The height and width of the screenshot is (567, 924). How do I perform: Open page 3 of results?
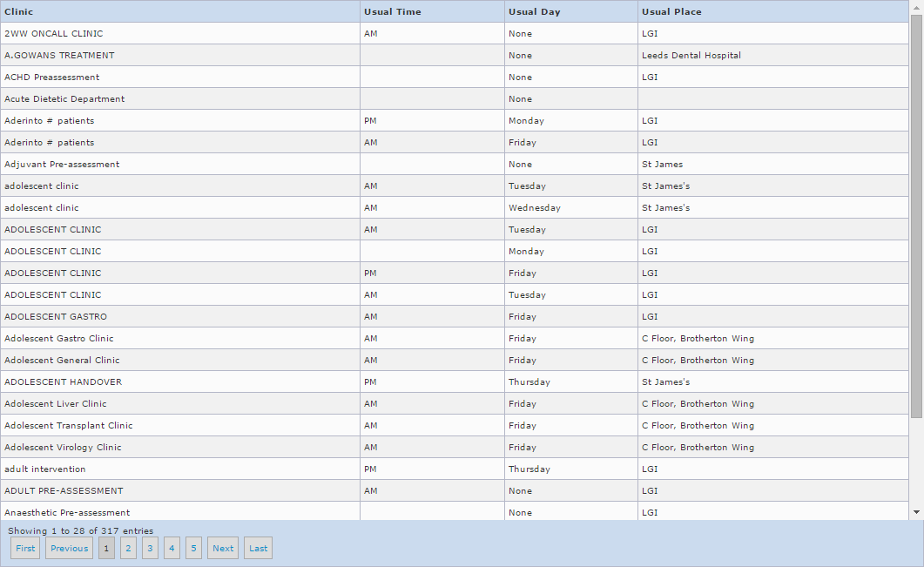point(150,548)
